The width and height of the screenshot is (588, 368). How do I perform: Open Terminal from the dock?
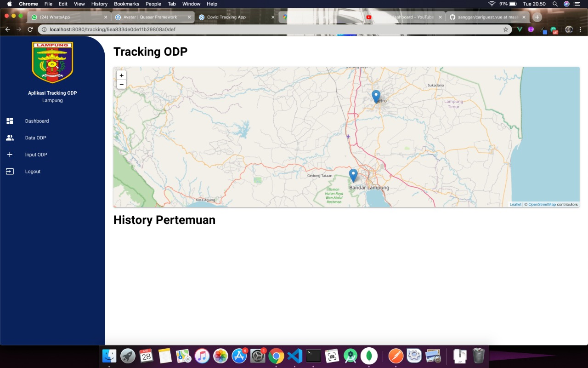[313, 356]
